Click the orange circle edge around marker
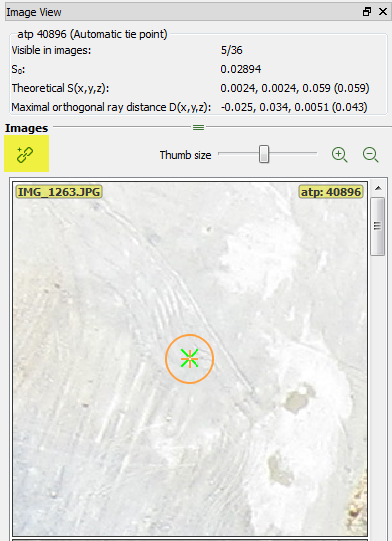 [190, 335]
